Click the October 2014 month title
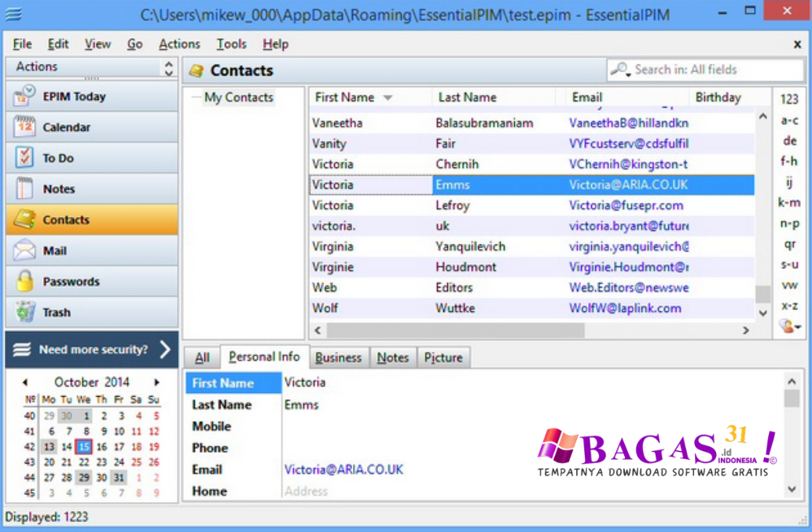This screenshot has height=532, width=812. tap(92, 383)
